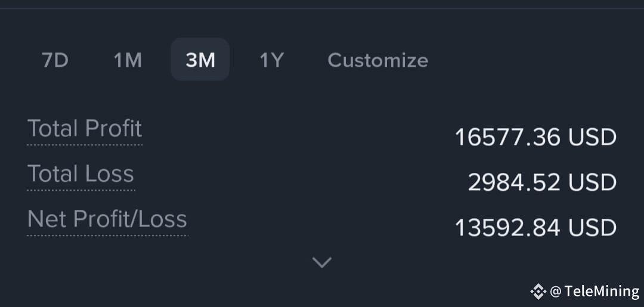The image size is (644, 307).
Task: Show the Total Profit explanation tooltip
Action: tap(85, 129)
